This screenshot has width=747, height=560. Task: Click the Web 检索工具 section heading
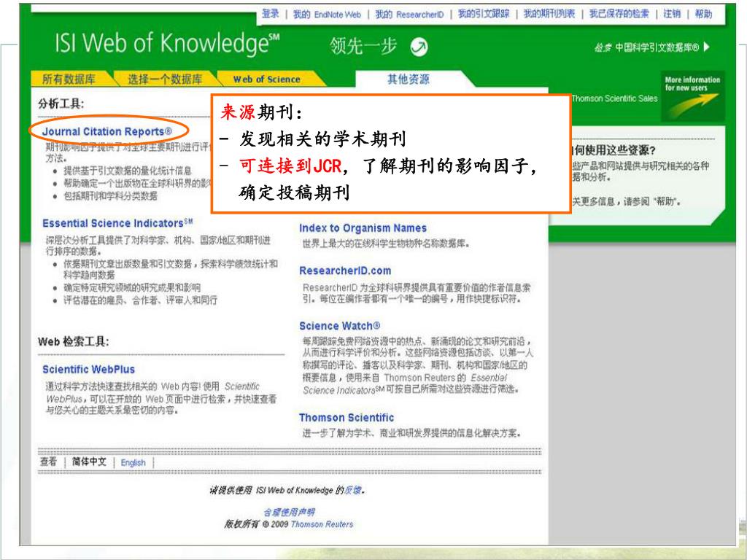[74, 341]
